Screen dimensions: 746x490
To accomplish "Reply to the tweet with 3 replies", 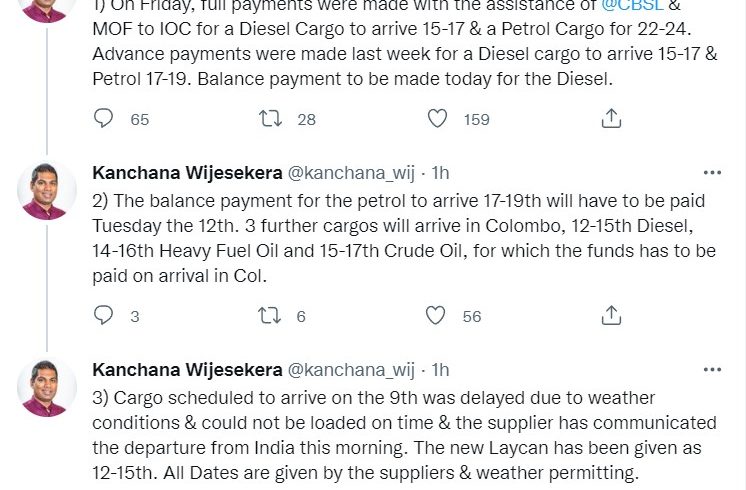I will (104, 316).
